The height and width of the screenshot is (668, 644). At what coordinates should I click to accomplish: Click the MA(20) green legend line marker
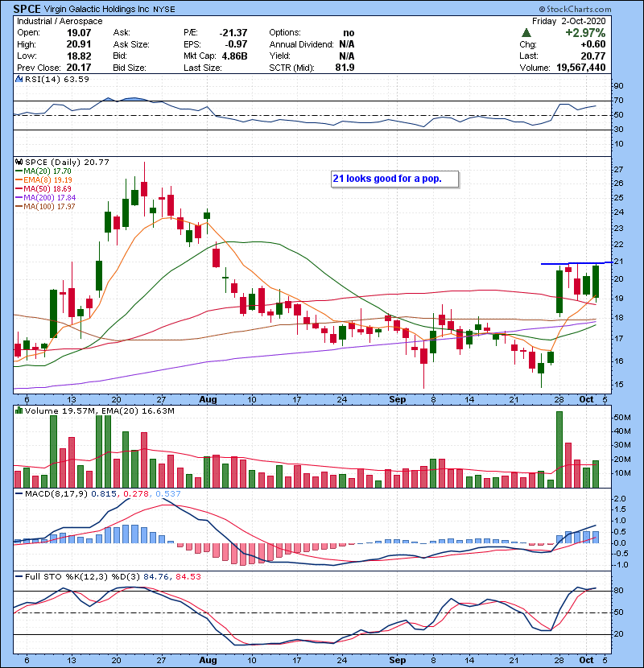[x=19, y=171]
